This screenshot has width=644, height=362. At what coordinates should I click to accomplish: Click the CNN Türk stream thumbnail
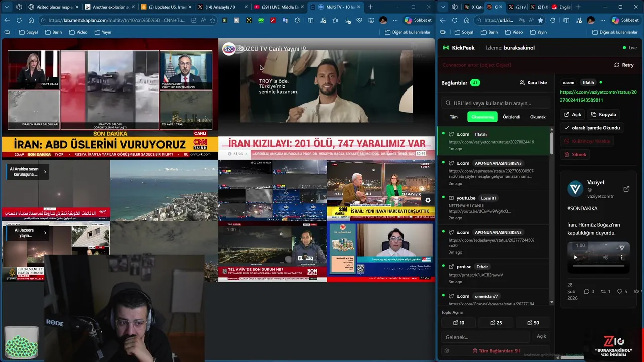[x=110, y=99]
